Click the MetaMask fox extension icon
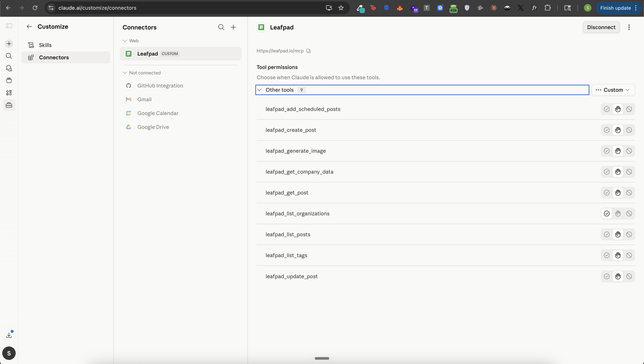The image size is (644, 364). (x=400, y=8)
